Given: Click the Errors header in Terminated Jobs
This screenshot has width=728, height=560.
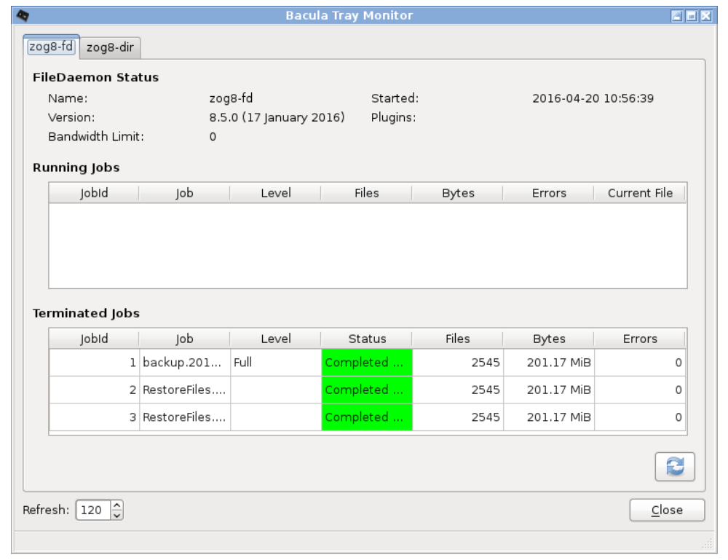Looking at the screenshot, I should pyautogui.click(x=639, y=339).
